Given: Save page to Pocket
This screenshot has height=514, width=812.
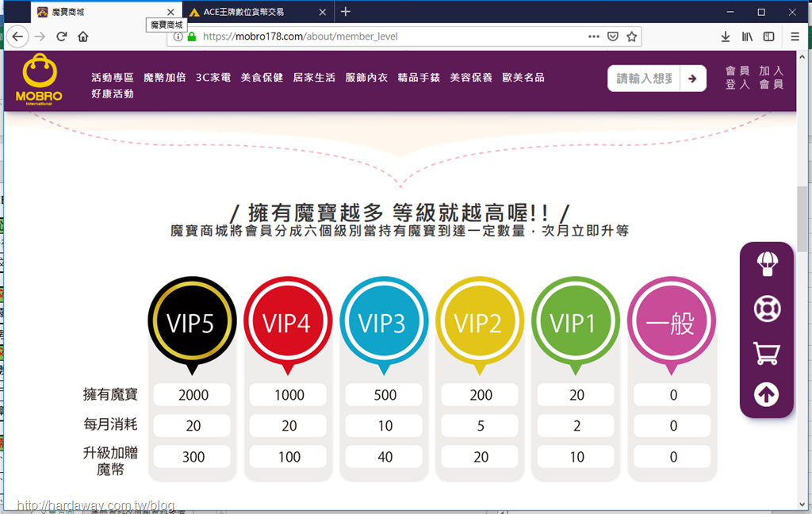Looking at the screenshot, I should click(x=613, y=36).
